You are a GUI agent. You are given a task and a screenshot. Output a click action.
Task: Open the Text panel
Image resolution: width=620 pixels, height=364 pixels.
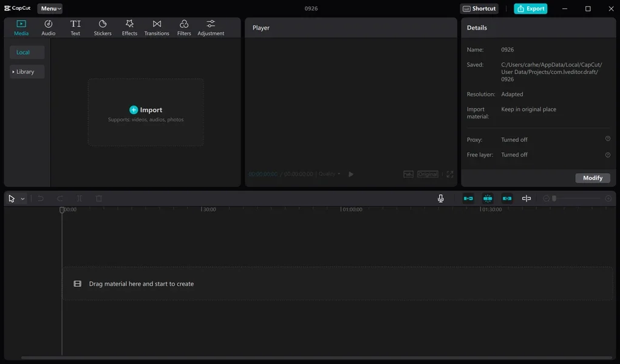pyautogui.click(x=75, y=27)
